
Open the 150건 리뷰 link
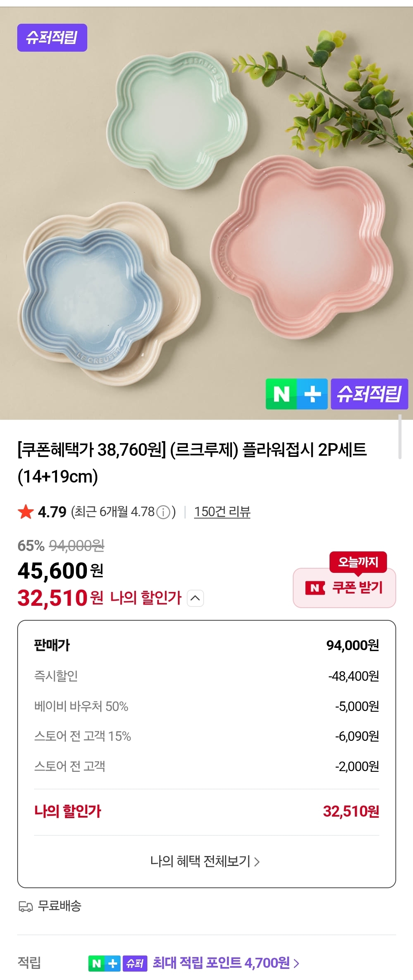tap(222, 512)
